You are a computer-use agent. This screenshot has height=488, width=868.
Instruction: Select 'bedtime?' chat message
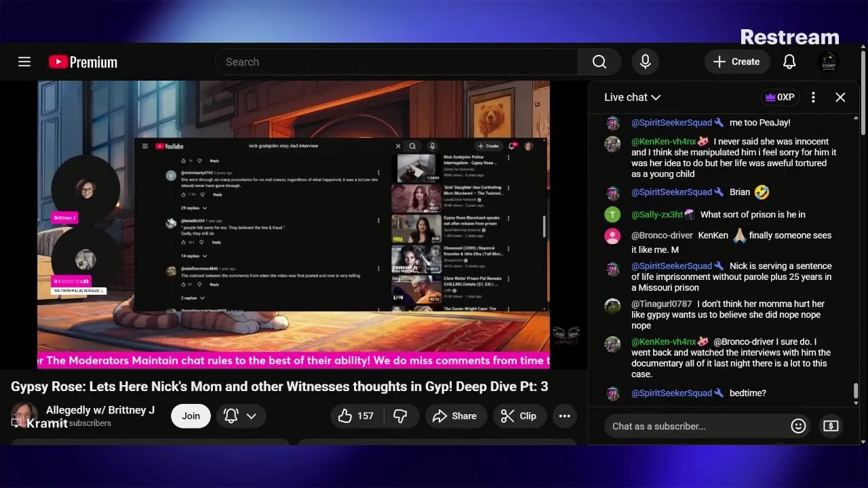coord(747,393)
